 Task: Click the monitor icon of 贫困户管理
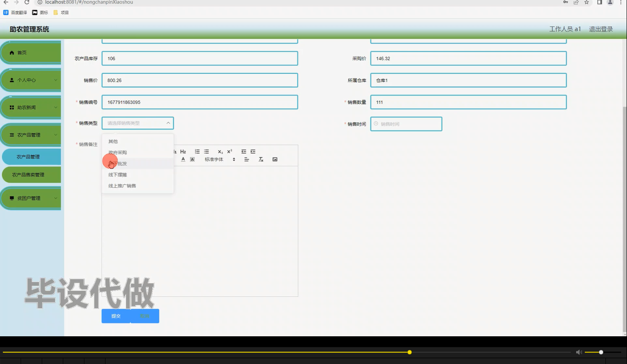point(12,198)
